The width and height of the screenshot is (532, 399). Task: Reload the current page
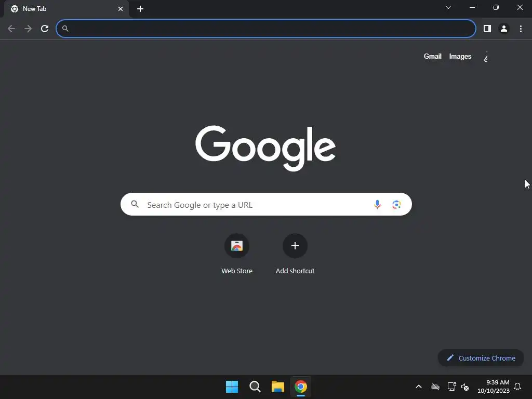click(x=45, y=29)
